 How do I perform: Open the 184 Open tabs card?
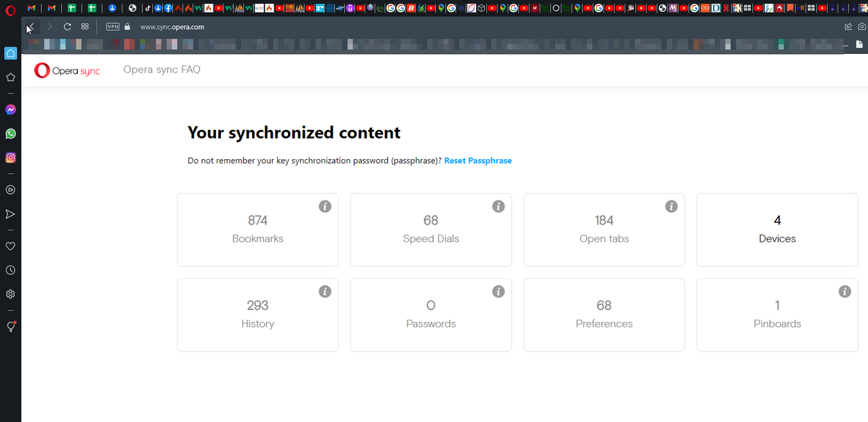(604, 230)
